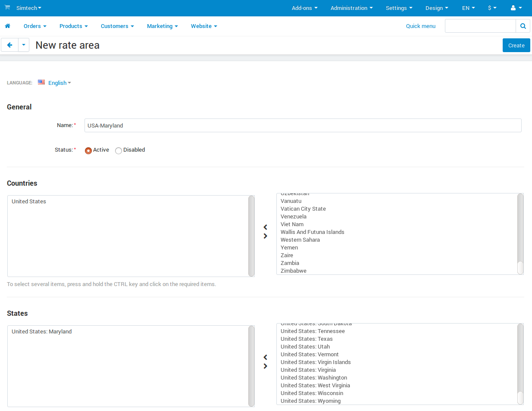The width and height of the screenshot is (532, 411).
Task: Click the home icon in navigation bar
Action: point(7,26)
